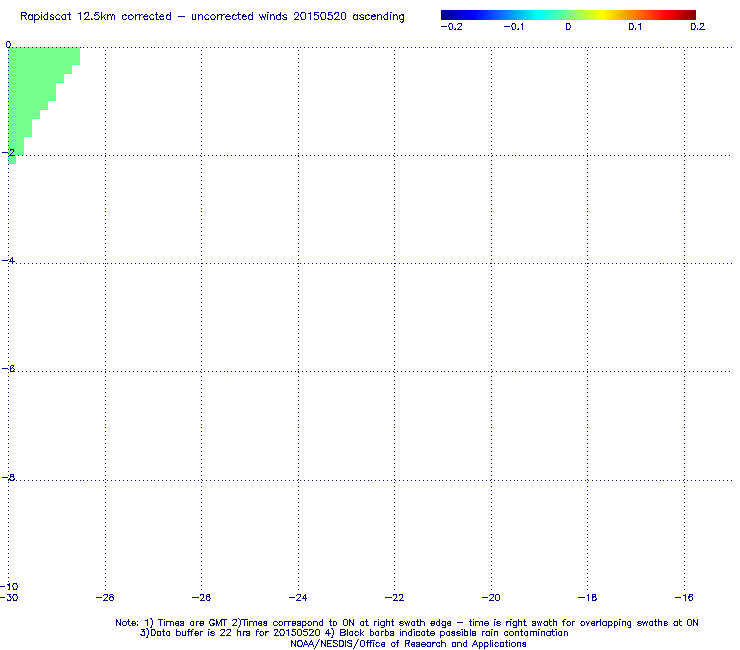Image resolution: width=740 pixels, height=650 pixels.
Task: Click the -20 longitude axis label
Action: (x=491, y=598)
